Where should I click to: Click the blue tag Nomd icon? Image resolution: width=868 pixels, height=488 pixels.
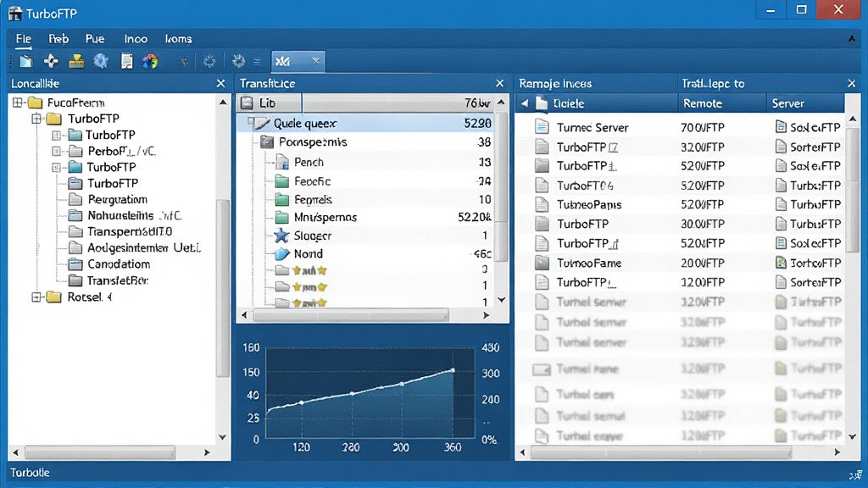(x=282, y=254)
